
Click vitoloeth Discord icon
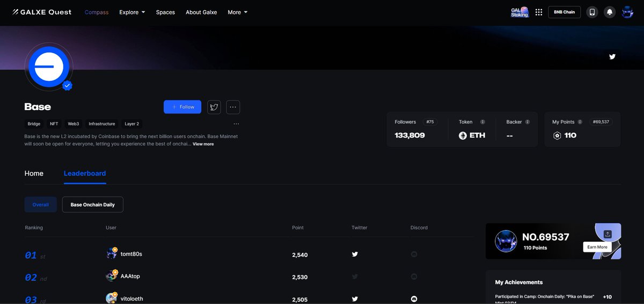pyautogui.click(x=414, y=299)
